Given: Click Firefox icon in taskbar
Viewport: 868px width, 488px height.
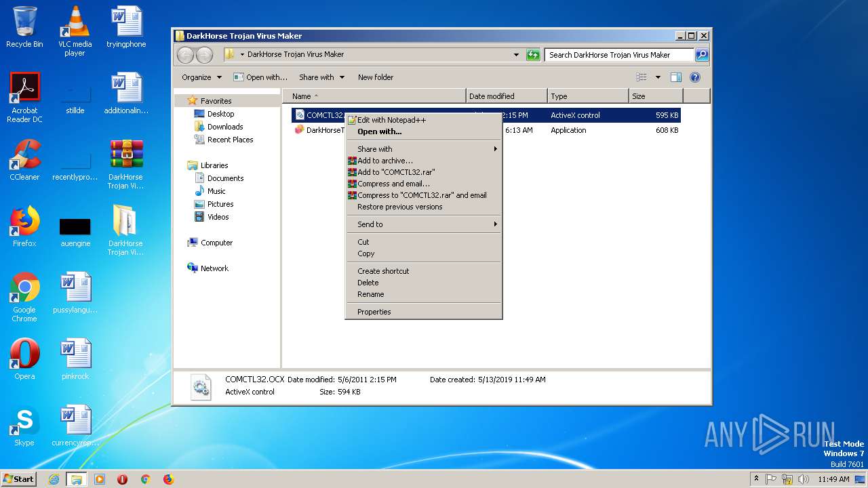Looking at the screenshot, I should tap(168, 479).
